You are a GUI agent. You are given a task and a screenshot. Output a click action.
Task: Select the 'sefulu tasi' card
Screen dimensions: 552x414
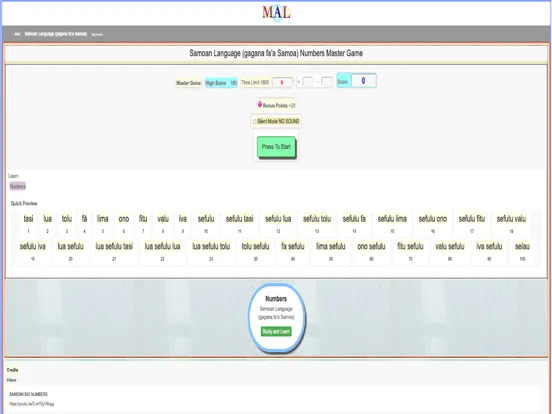(x=239, y=224)
